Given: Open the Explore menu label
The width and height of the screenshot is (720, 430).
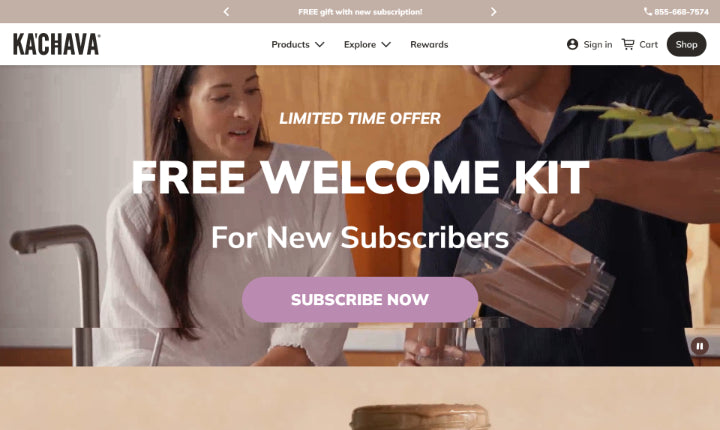Looking at the screenshot, I should [x=360, y=45].
